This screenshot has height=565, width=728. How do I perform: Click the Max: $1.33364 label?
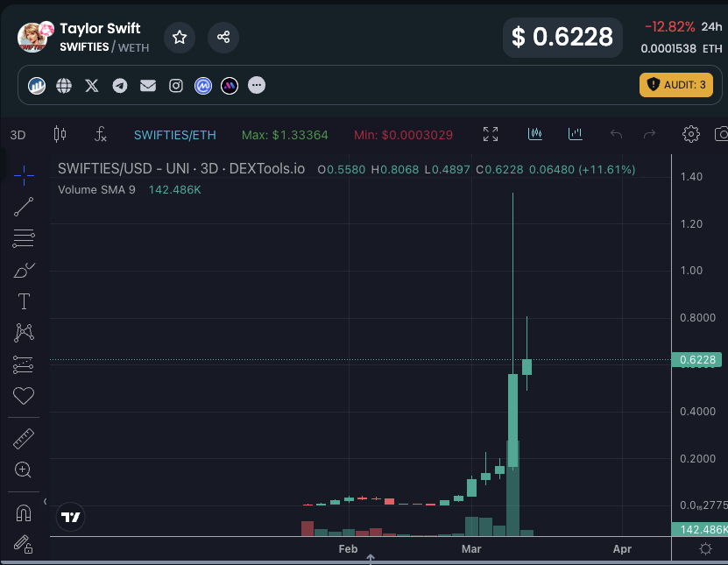tap(285, 135)
